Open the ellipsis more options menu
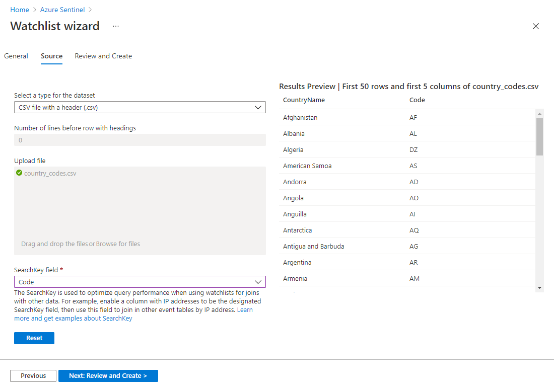This screenshot has height=392, width=554. [116, 26]
